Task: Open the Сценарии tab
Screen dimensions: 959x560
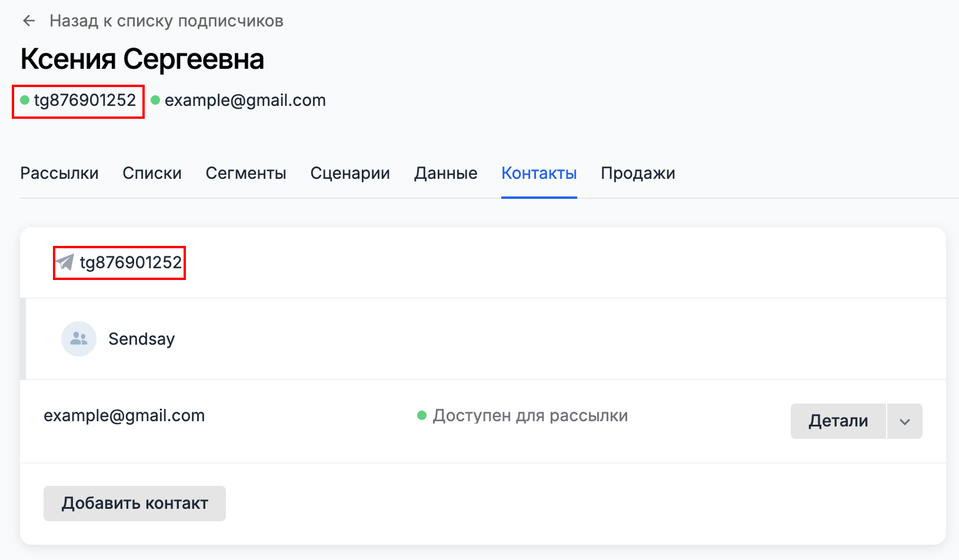Action: (x=349, y=172)
